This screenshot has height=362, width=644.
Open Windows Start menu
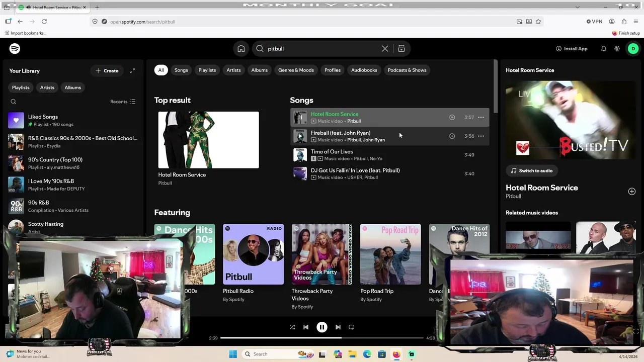click(x=233, y=354)
